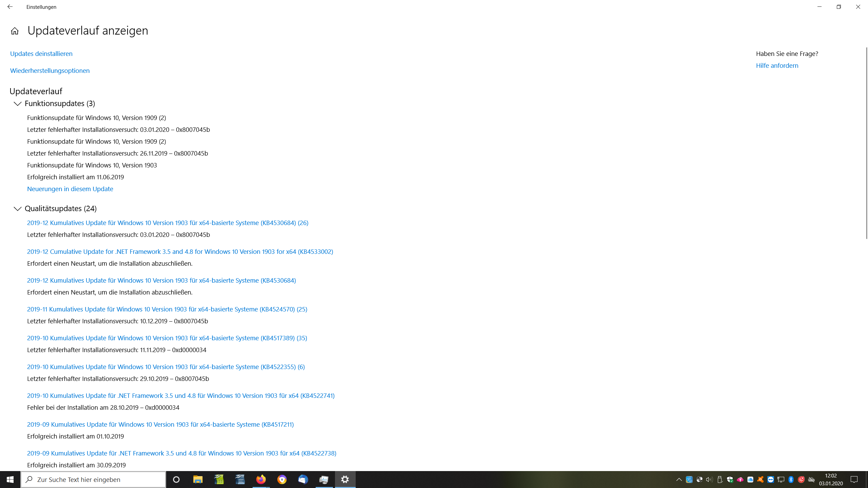Select 'Funktionsupdate für Windows 10, Version 1903' row

click(92, 165)
